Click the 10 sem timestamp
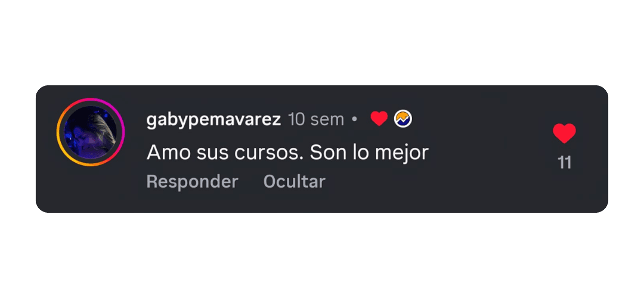The height and width of the screenshot is (298, 644). (x=316, y=119)
